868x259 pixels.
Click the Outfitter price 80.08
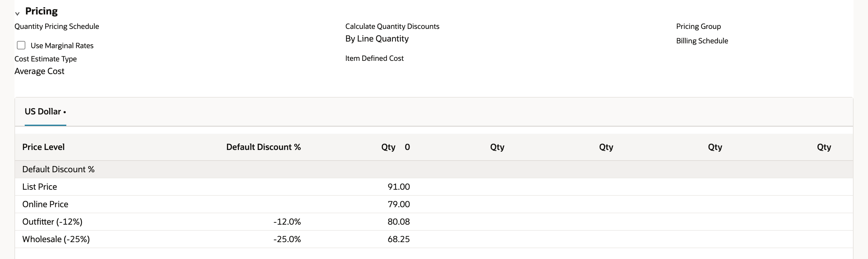tap(399, 222)
